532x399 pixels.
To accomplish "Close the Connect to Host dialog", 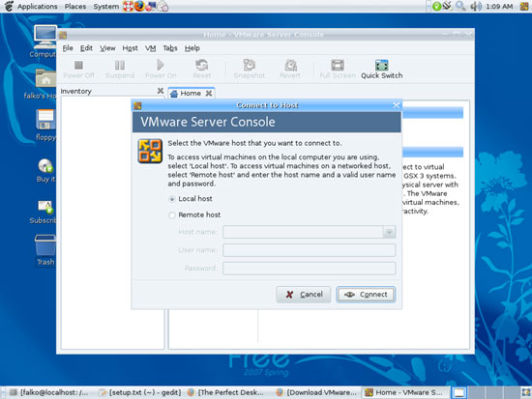I will [x=396, y=105].
